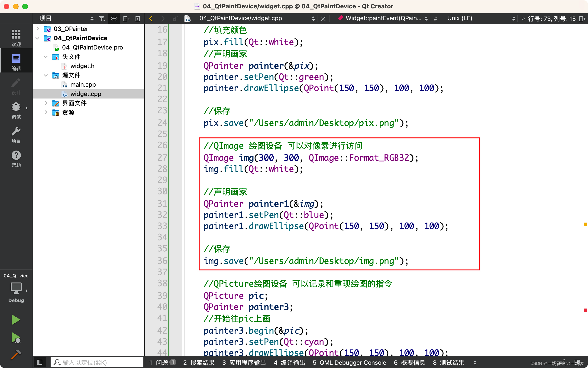Image resolution: width=588 pixels, height=368 pixels.
Task: Click line number 27 in gutter
Action: pos(162,158)
